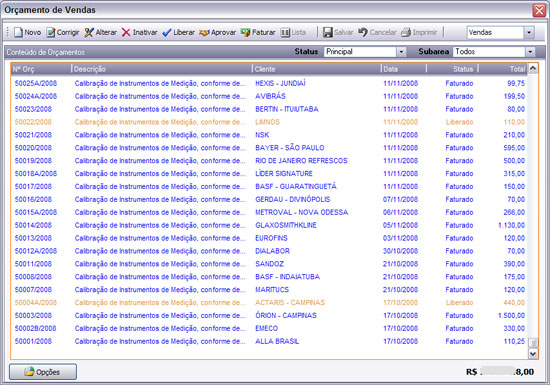
Task: Click client GERDAU - DIVINÓPOLIS
Action: pos(293,199)
